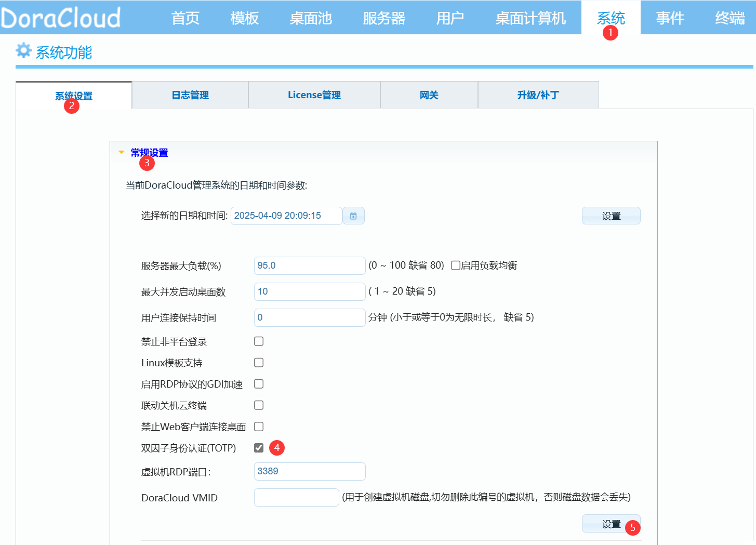Click 虚拟机RDP端口 input field
756x545 pixels.
click(x=310, y=471)
